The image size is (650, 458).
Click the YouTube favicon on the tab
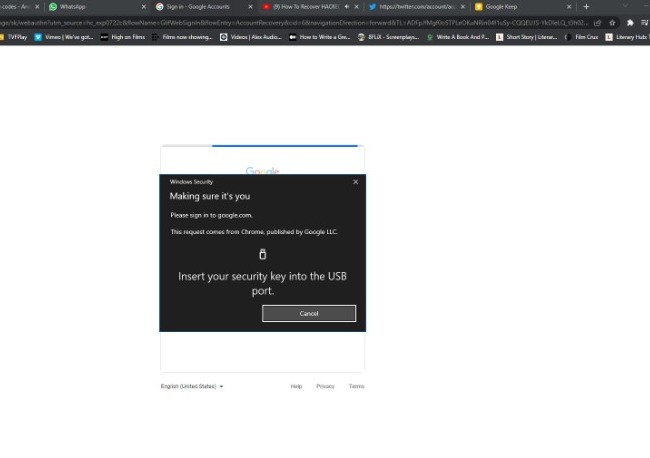(x=266, y=7)
